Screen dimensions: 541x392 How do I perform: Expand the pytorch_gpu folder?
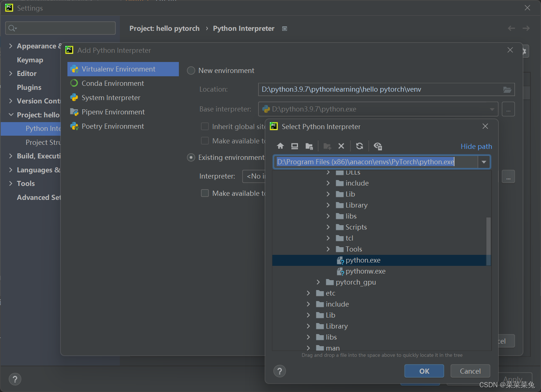(318, 282)
